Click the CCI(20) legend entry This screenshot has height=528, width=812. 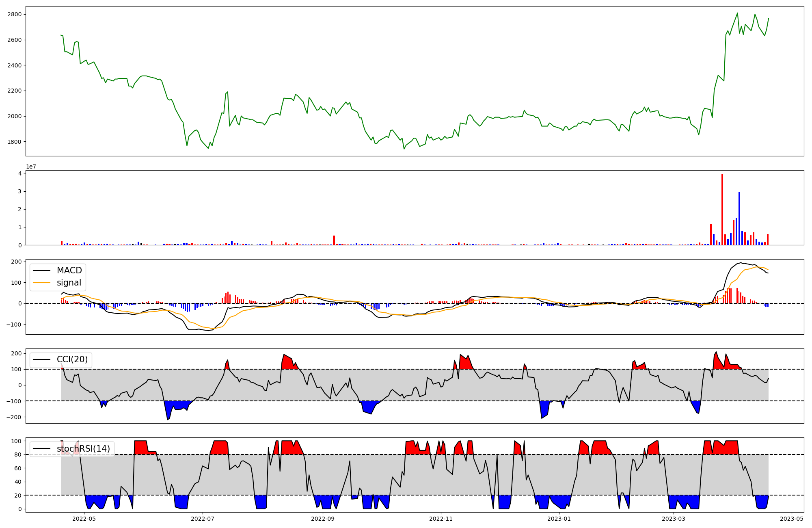click(73, 360)
